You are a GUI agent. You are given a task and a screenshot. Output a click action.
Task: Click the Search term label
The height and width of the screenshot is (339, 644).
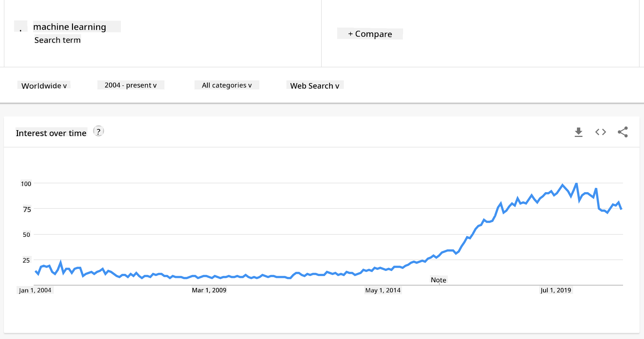[57, 40]
